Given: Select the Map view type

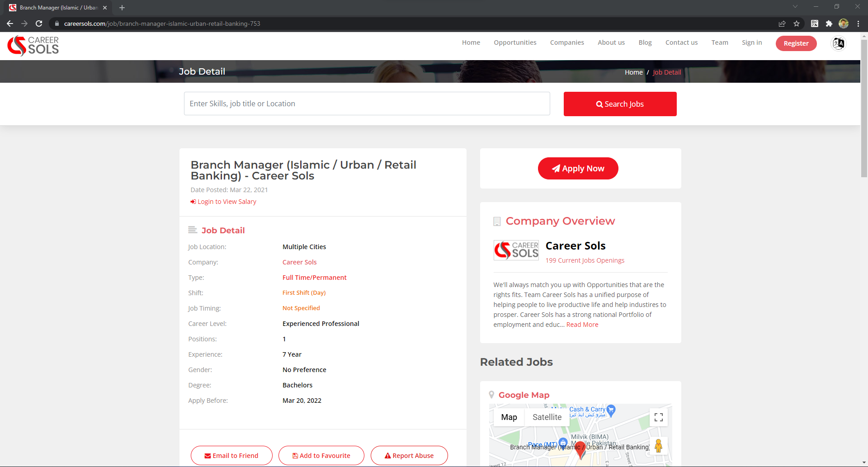Looking at the screenshot, I should click(509, 417).
